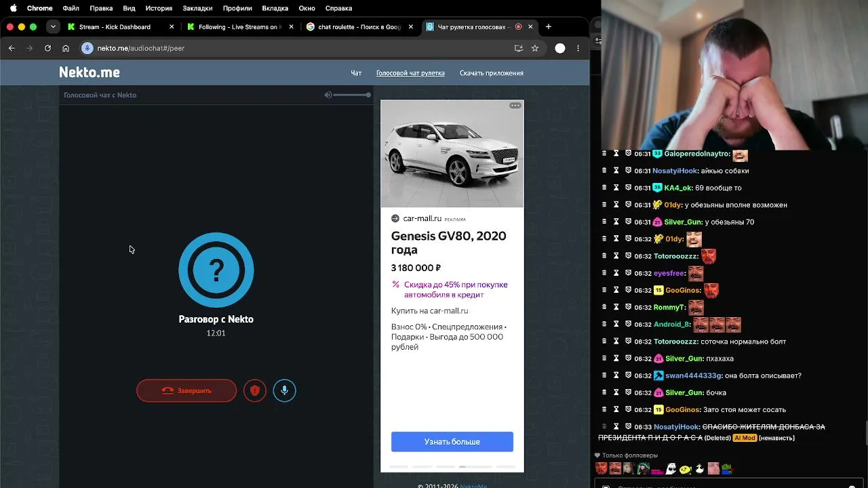Open the Файл menu
The image size is (868, 488).
point(71,8)
